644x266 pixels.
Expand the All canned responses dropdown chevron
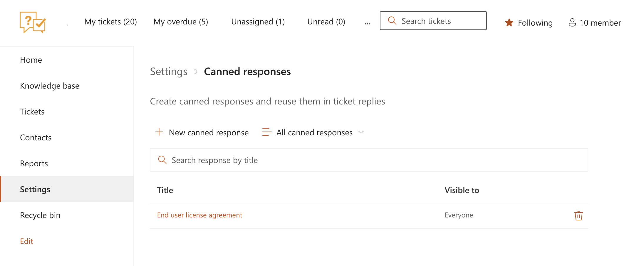(x=361, y=132)
